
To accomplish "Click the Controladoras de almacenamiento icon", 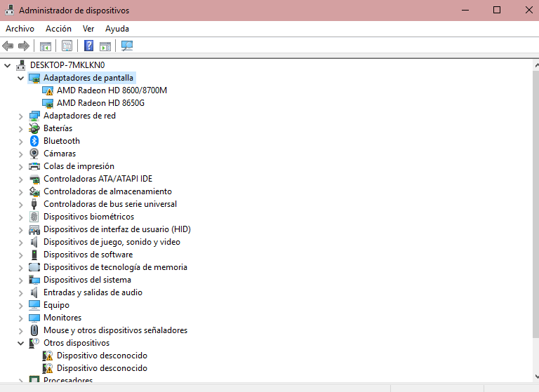I will point(34,191).
